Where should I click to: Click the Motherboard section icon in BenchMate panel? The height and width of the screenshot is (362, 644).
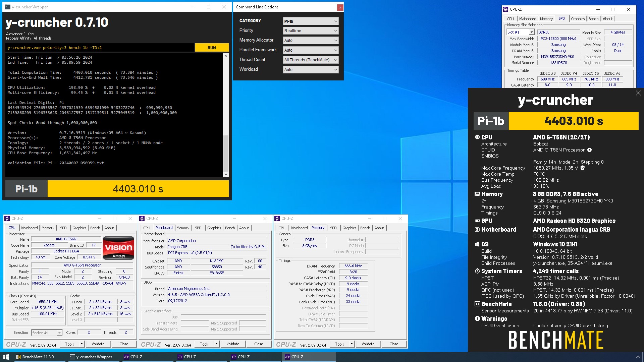(477, 230)
